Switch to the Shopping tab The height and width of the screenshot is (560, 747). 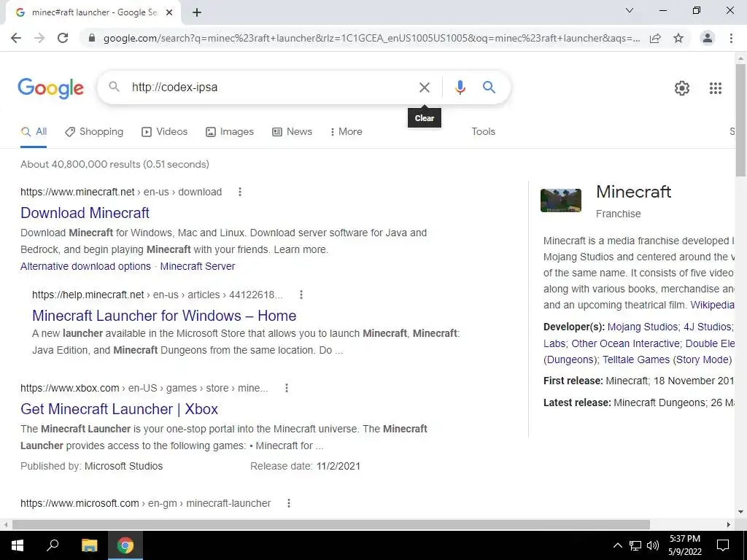pyautogui.click(x=94, y=132)
